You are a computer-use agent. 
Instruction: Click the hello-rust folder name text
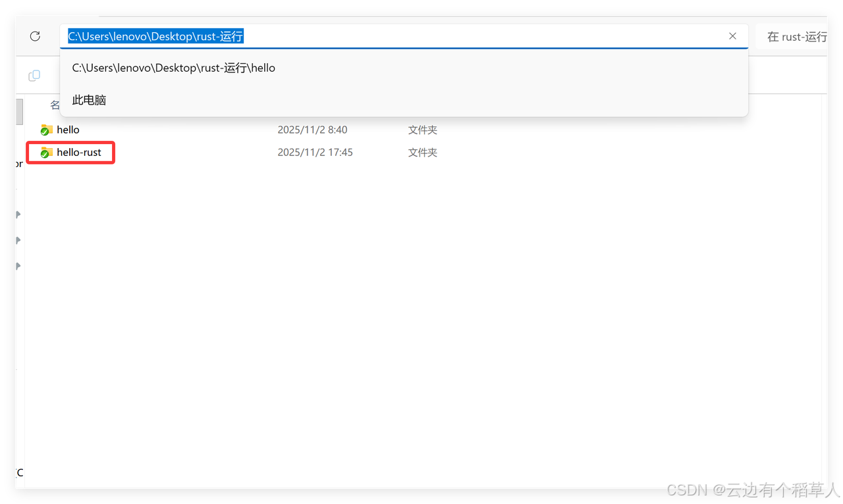[78, 152]
